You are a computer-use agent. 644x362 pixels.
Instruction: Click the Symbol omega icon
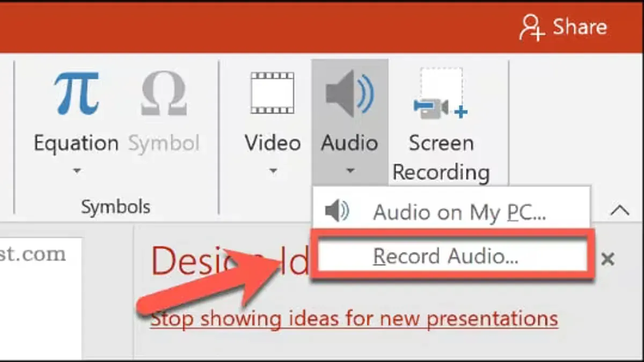click(164, 94)
